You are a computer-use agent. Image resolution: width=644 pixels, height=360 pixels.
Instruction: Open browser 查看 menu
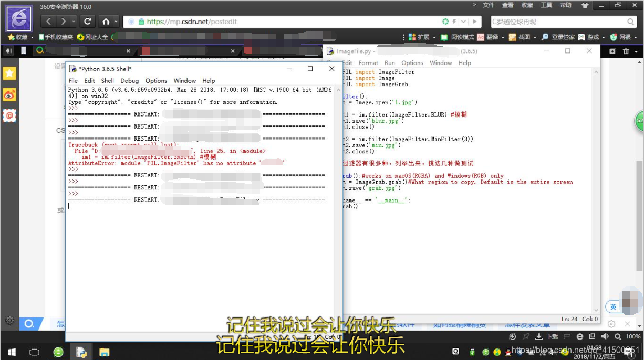[507, 5]
